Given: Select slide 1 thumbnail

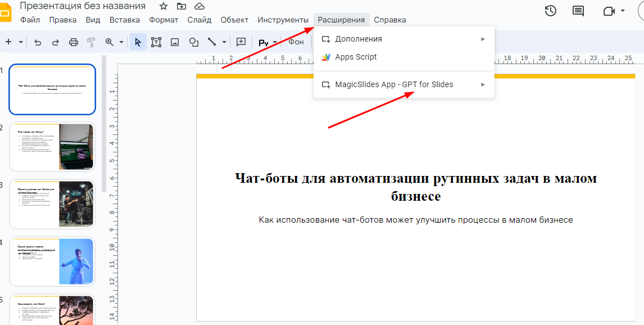Looking at the screenshot, I should click(x=52, y=89).
